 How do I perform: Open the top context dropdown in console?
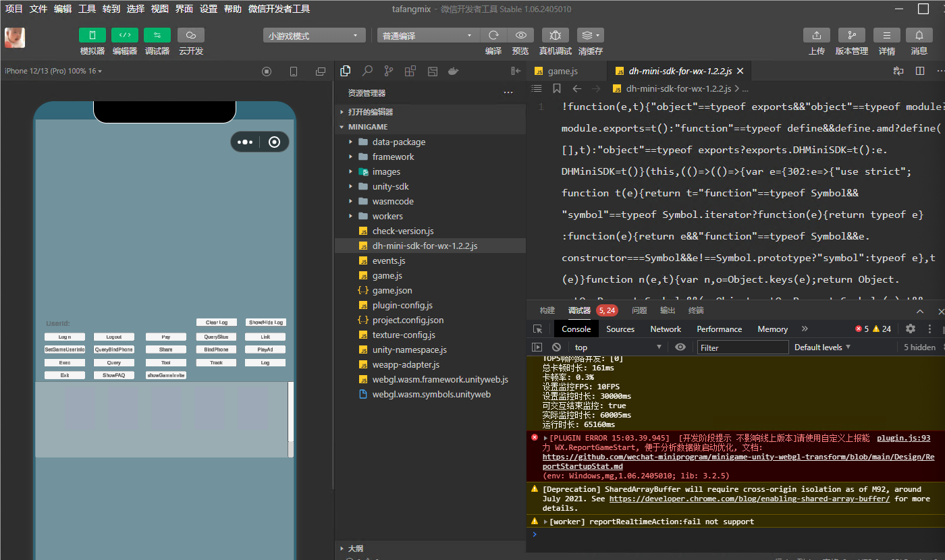[x=618, y=347]
